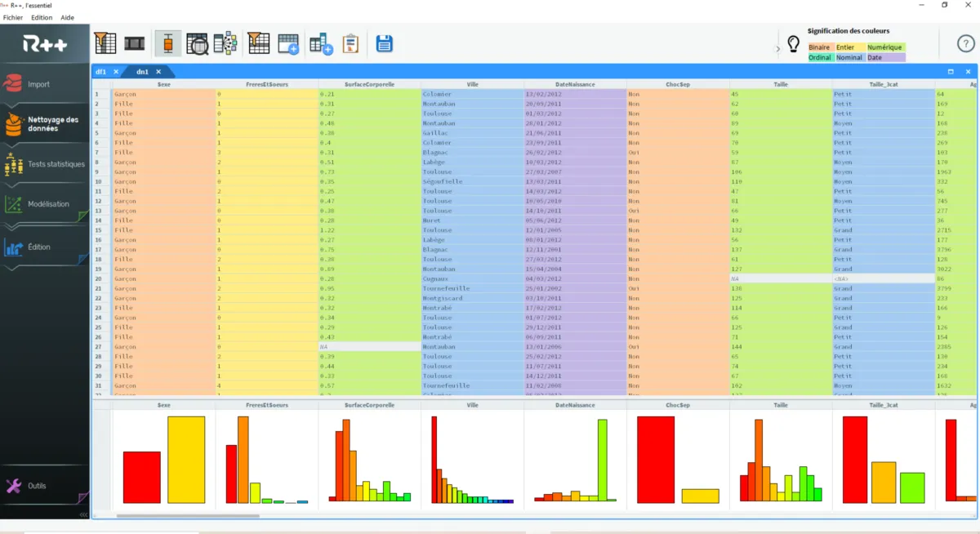
Task: Close the dn1 tab
Action: [160, 72]
